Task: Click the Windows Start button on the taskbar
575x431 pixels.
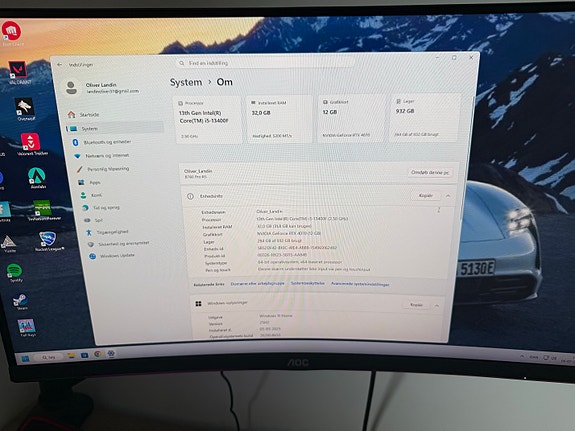Action: pos(25,358)
